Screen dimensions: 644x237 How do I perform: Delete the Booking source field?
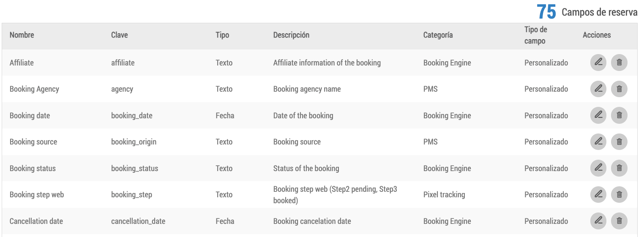[x=619, y=142]
